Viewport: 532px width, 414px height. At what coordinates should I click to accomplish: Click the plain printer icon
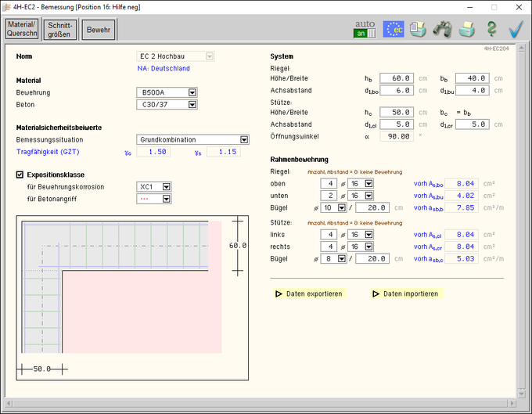[466, 29]
